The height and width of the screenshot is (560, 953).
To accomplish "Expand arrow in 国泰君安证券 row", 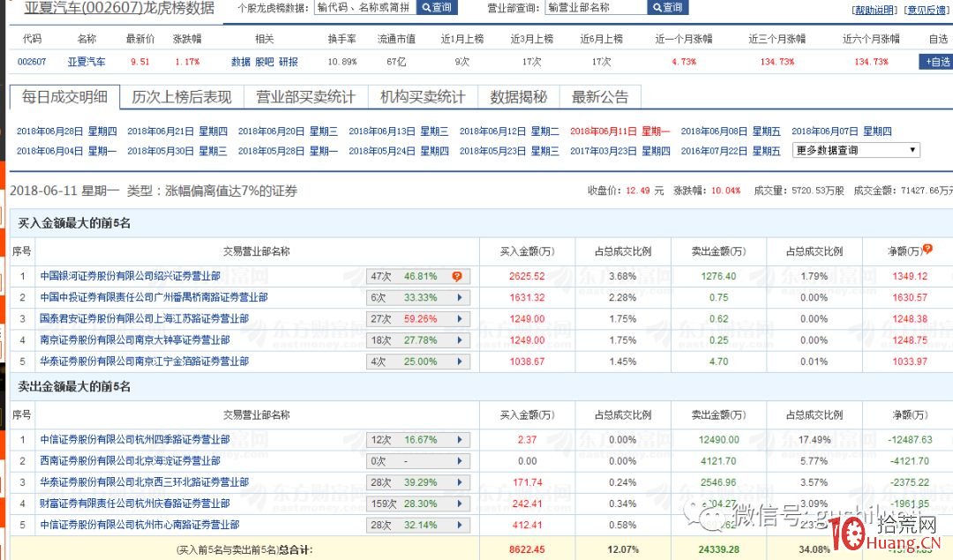I will tap(460, 319).
